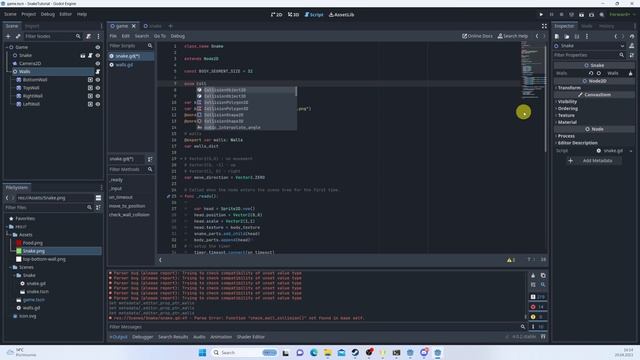Stop the running project
The image size is (640, 360).
(561, 15)
